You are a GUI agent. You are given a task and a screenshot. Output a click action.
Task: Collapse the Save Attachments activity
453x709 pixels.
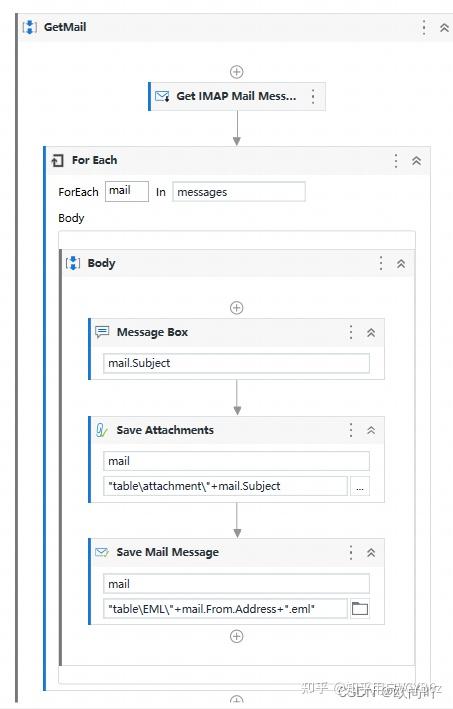coord(371,430)
